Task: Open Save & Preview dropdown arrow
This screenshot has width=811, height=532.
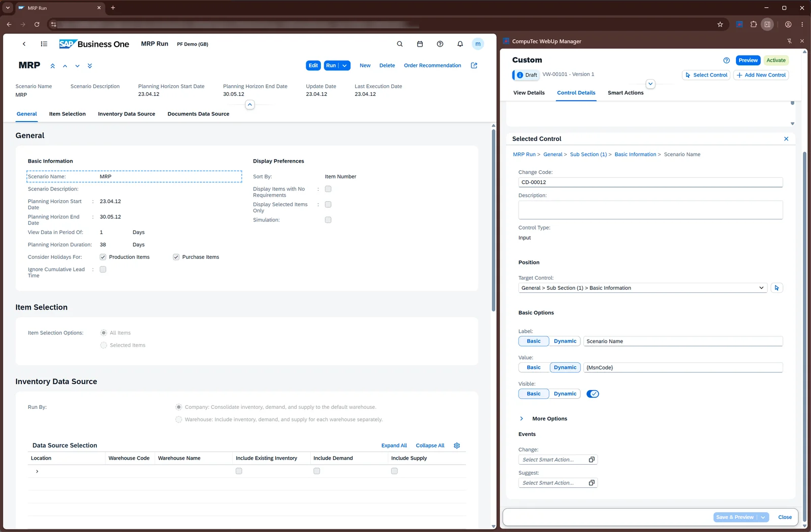Action: [x=763, y=517]
